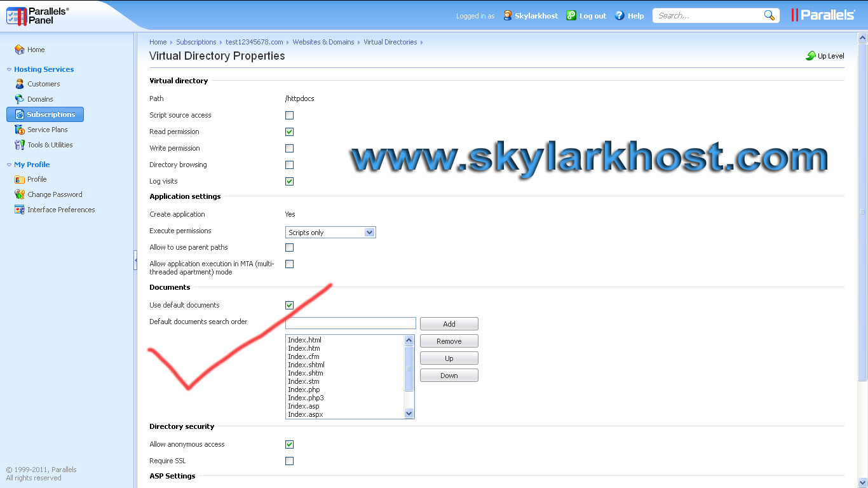Click the Home house icon in sidebar
The image size is (868, 488).
(x=19, y=50)
